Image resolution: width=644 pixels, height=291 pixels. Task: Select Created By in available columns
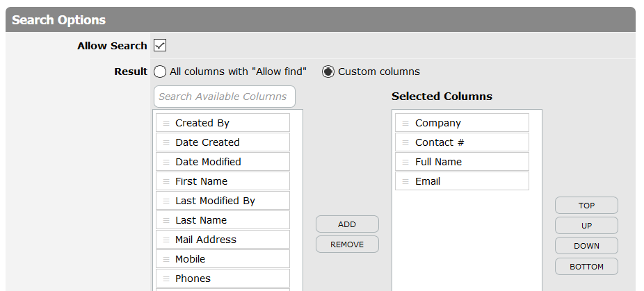point(223,123)
